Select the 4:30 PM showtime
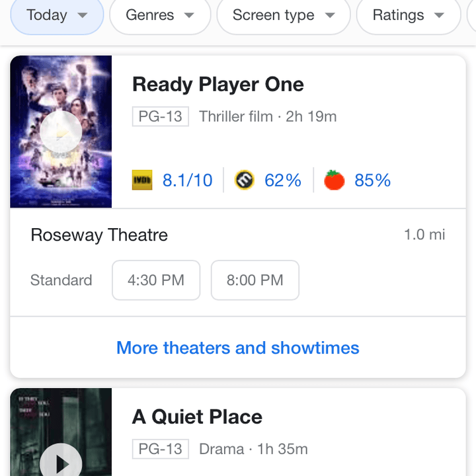 coord(156,280)
